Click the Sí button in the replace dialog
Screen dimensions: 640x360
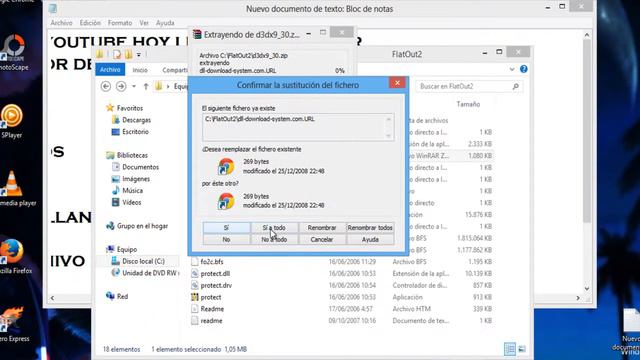(227, 228)
